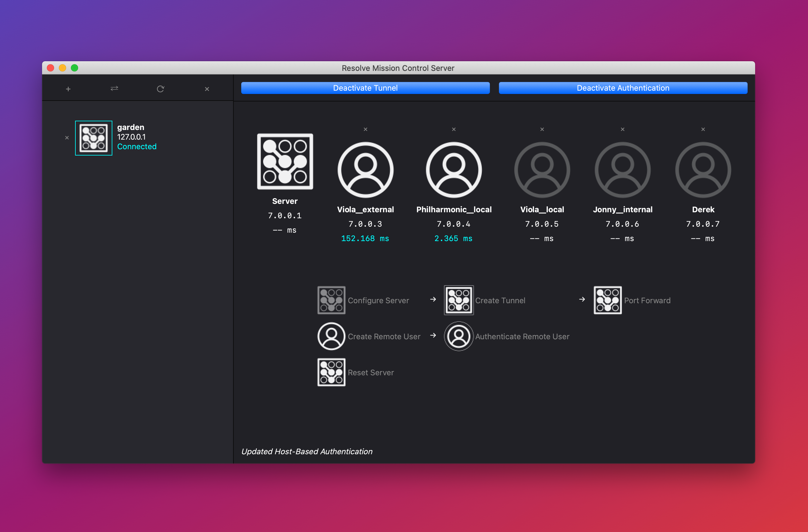This screenshot has width=808, height=532.
Task: Click the X icon in sidebar toolbar
Action: tap(207, 89)
